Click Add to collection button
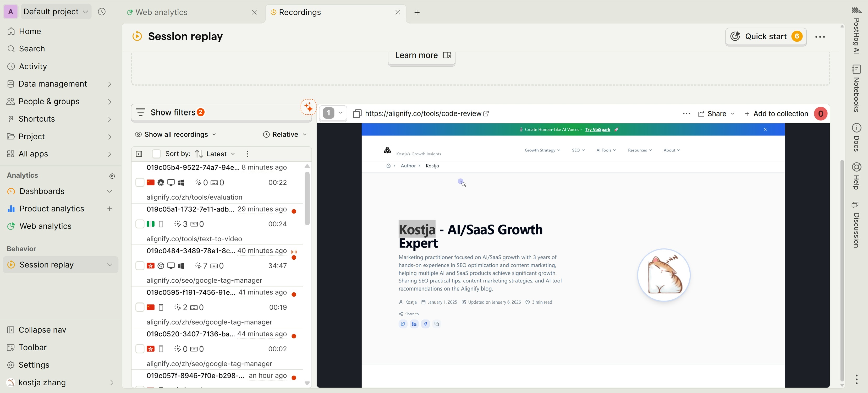This screenshot has height=393, width=868. pyautogui.click(x=776, y=114)
